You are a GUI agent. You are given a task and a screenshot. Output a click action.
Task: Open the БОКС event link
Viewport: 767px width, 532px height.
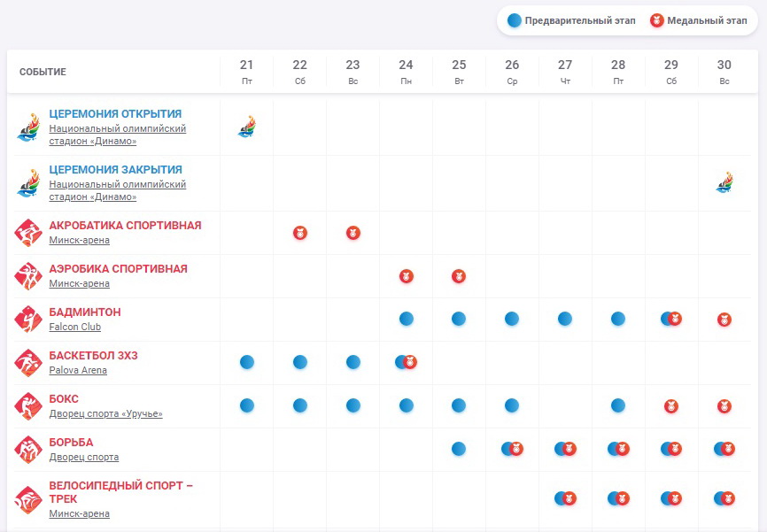64,399
